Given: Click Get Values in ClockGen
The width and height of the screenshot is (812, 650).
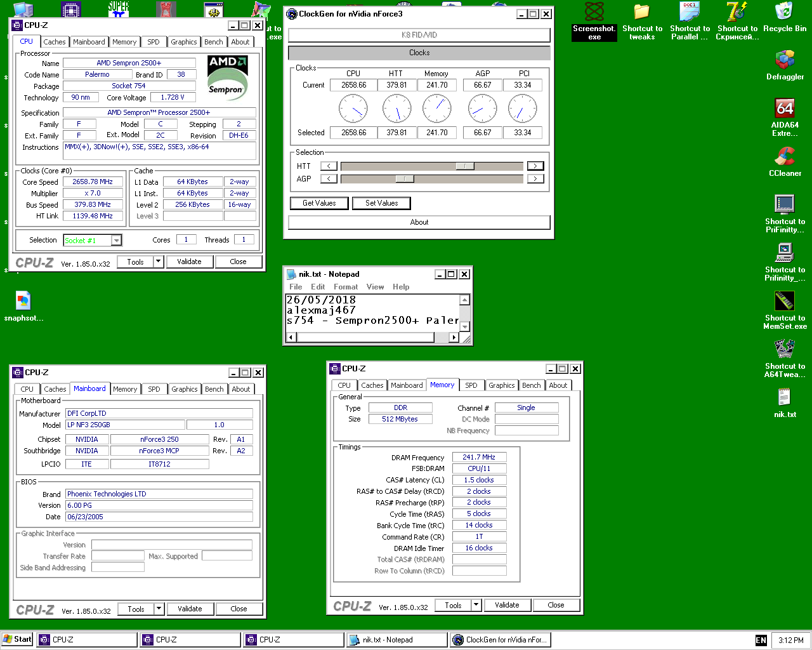Looking at the screenshot, I should tap(319, 203).
